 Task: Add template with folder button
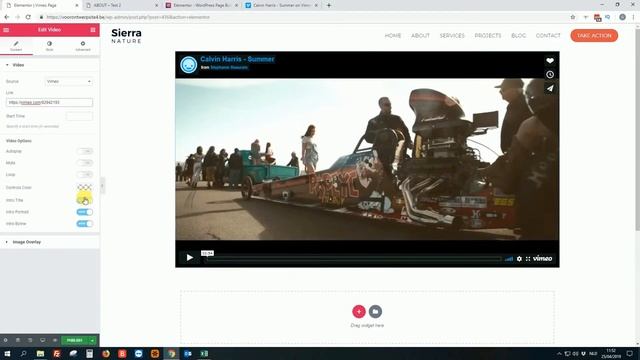[x=376, y=311]
